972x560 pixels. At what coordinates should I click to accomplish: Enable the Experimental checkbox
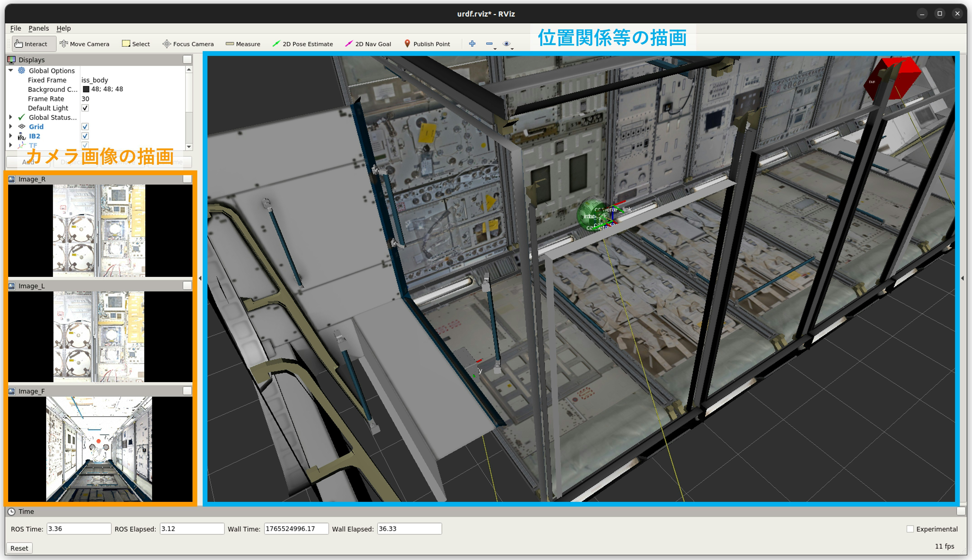pyautogui.click(x=910, y=529)
